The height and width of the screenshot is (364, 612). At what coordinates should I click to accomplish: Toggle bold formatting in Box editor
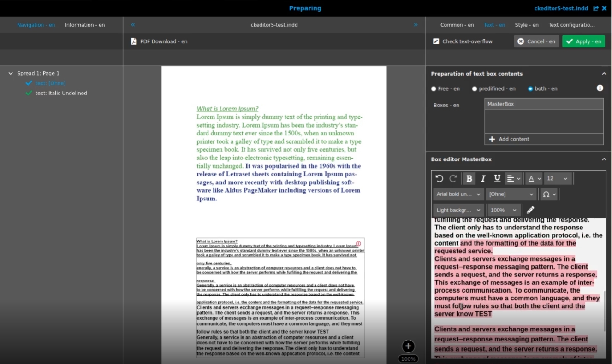tap(469, 179)
